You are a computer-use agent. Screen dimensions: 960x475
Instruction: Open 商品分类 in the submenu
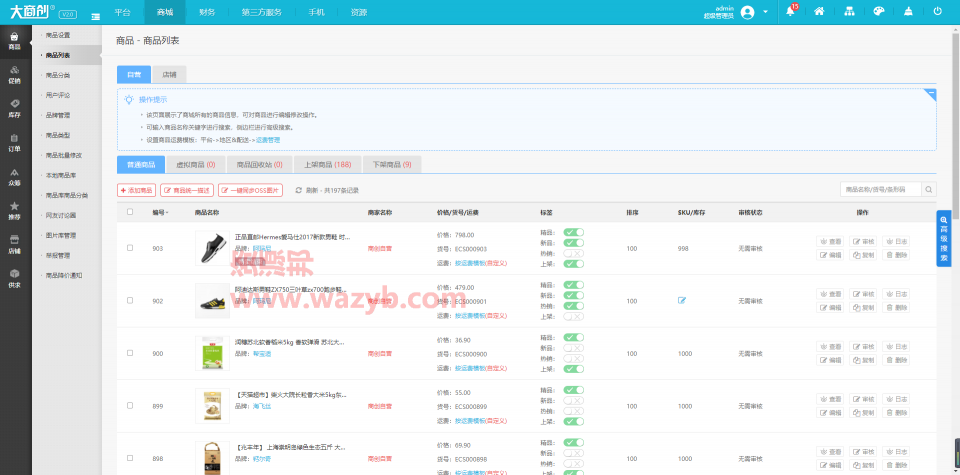(x=58, y=75)
